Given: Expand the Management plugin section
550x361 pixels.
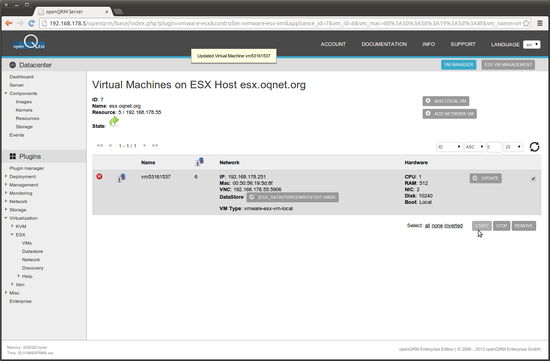Looking at the screenshot, I should [6, 185].
